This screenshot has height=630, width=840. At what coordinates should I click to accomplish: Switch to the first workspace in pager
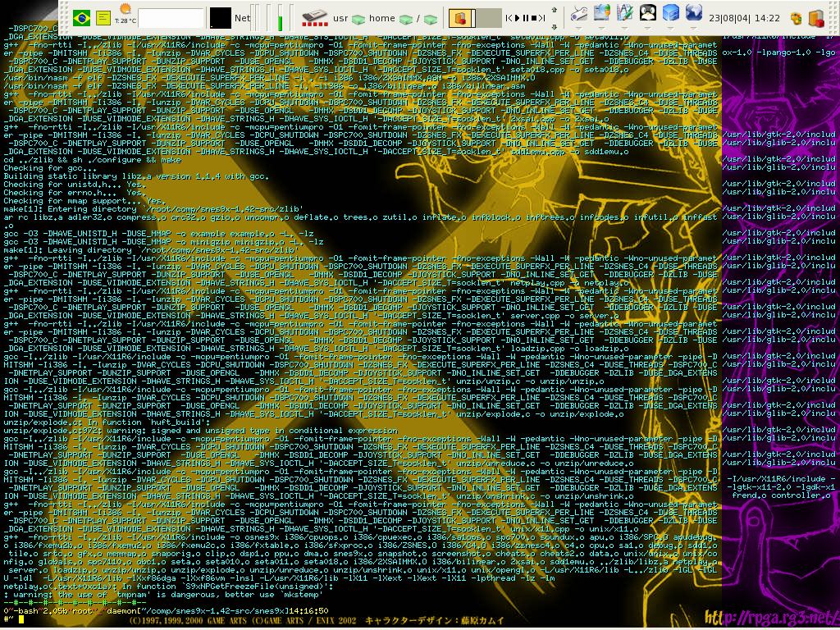[461, 18]
